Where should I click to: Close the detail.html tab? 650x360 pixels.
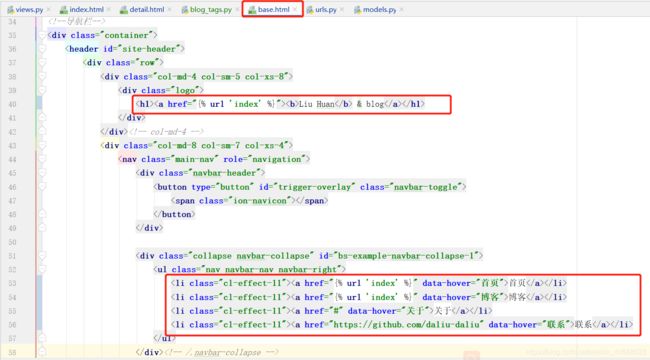pyautogui.click(x=170, y=10)
